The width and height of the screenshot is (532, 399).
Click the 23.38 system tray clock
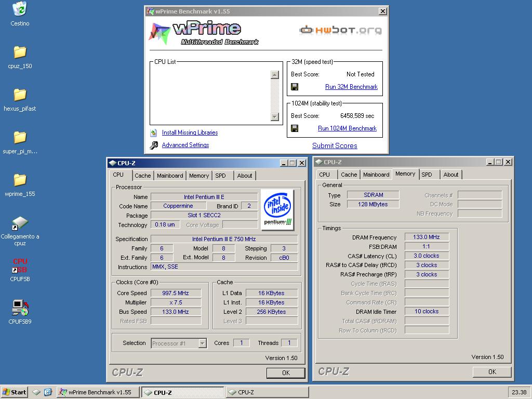click(519, 392)
